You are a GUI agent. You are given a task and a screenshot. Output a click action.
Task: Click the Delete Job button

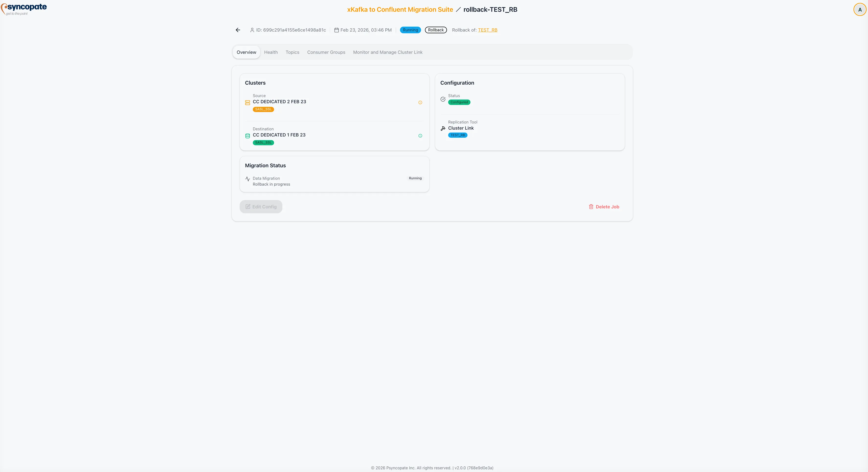pyautogui.click(x=604, y=206)
